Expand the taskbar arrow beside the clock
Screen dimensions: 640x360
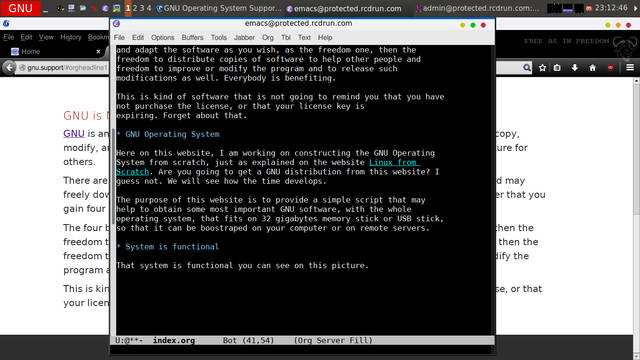click(x=635, y=8)
